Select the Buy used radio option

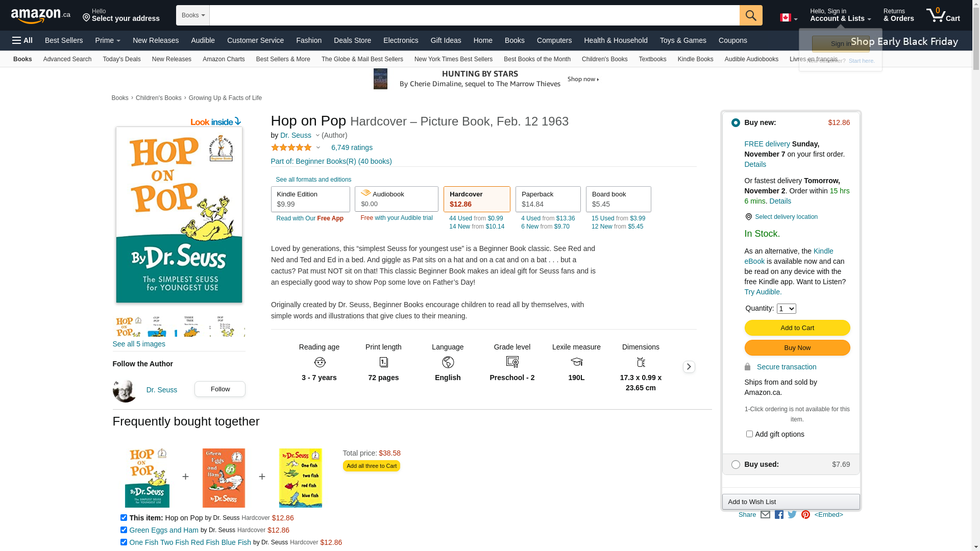[x=736, y=465]
